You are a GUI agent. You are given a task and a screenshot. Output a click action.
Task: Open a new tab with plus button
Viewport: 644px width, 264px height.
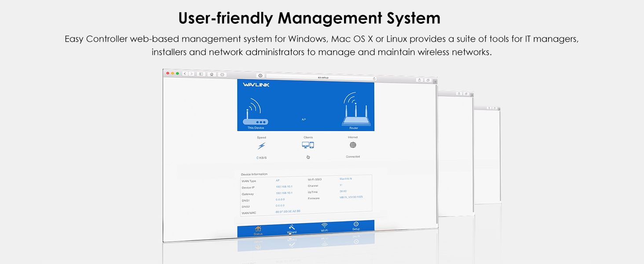pyautogui.click(x=435, y=82)
